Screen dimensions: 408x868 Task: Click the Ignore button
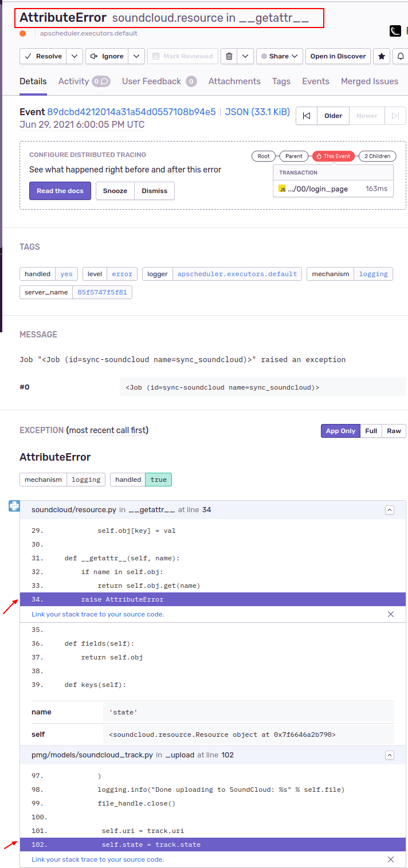107,56
